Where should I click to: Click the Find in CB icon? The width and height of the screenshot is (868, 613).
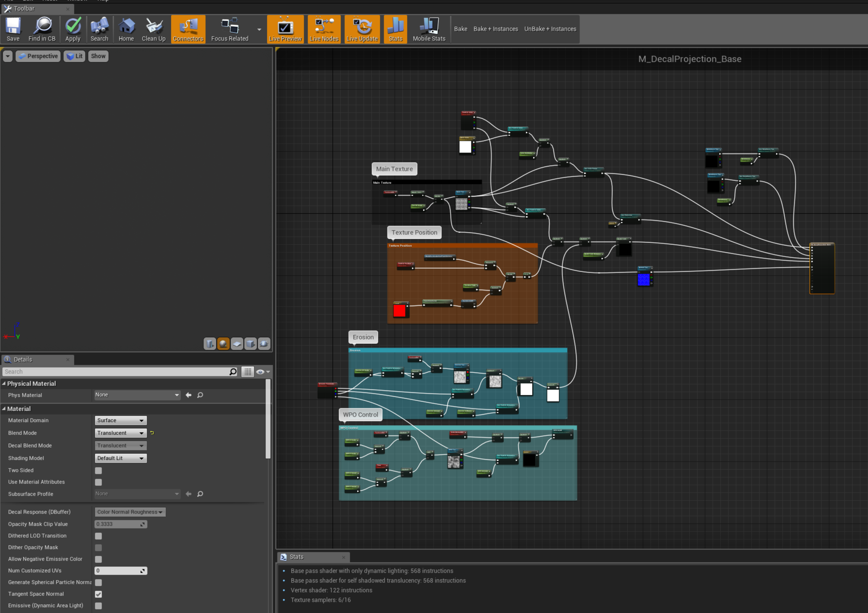42,29
